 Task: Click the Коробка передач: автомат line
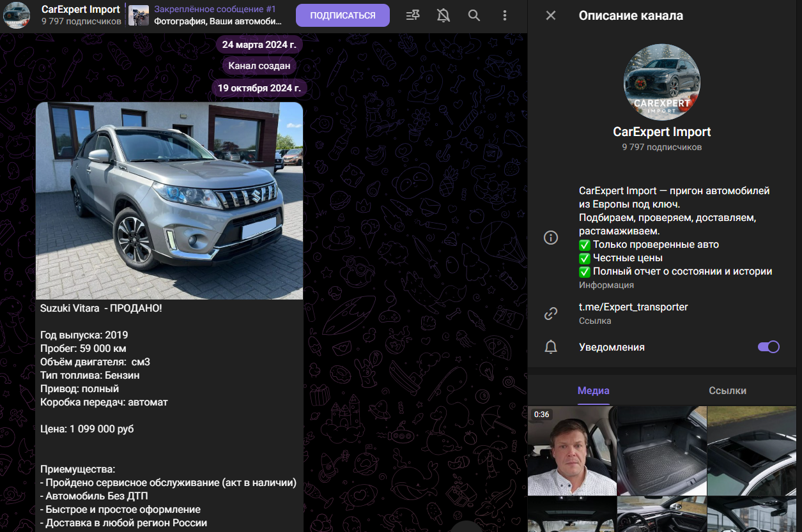[x=104, y=402]
